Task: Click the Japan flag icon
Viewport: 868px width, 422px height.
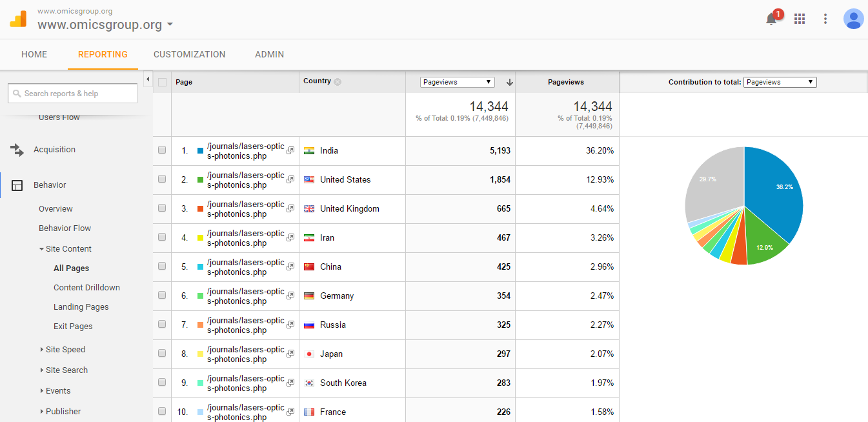Action: pos(309,354)
